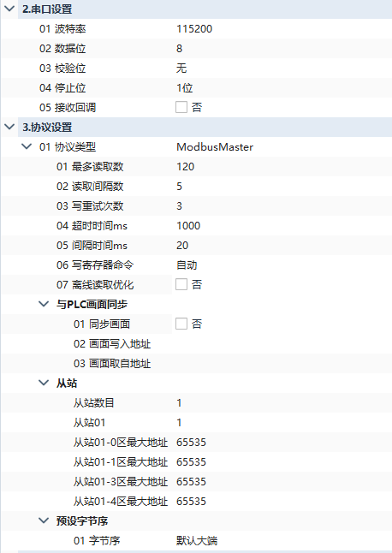
Task: Toggle the 05 接收回调 checkbox
Action: click(x=181, y=107)
